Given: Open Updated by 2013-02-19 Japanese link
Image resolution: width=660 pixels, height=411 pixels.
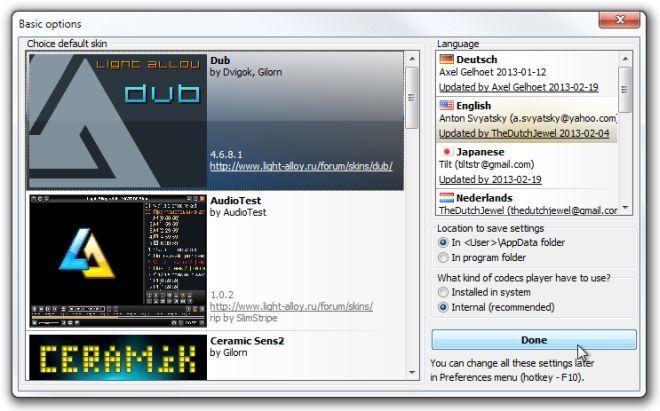Looking at the screenshot, I should [490, 179].
